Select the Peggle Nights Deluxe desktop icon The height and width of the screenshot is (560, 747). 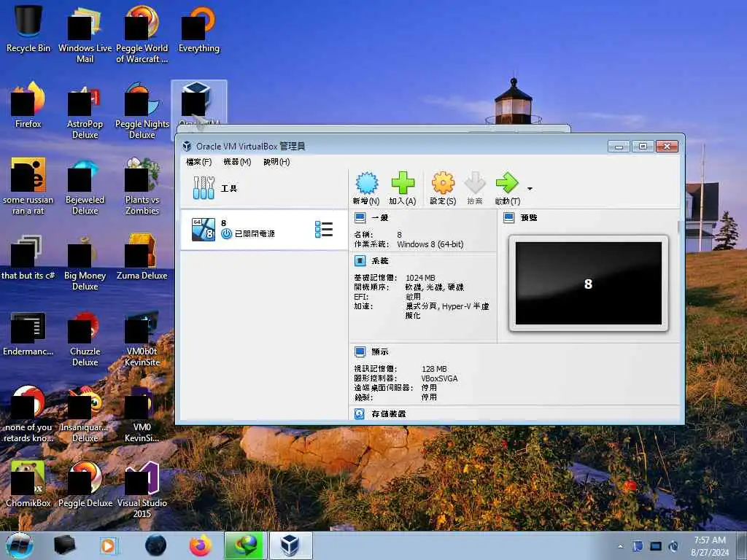(x=142, y=111)
